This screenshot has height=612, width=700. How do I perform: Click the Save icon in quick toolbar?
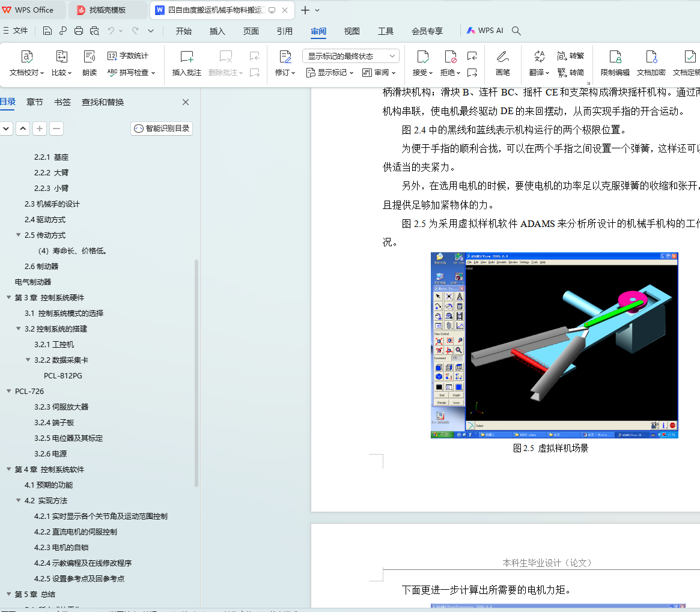click(x=47, y=31)
